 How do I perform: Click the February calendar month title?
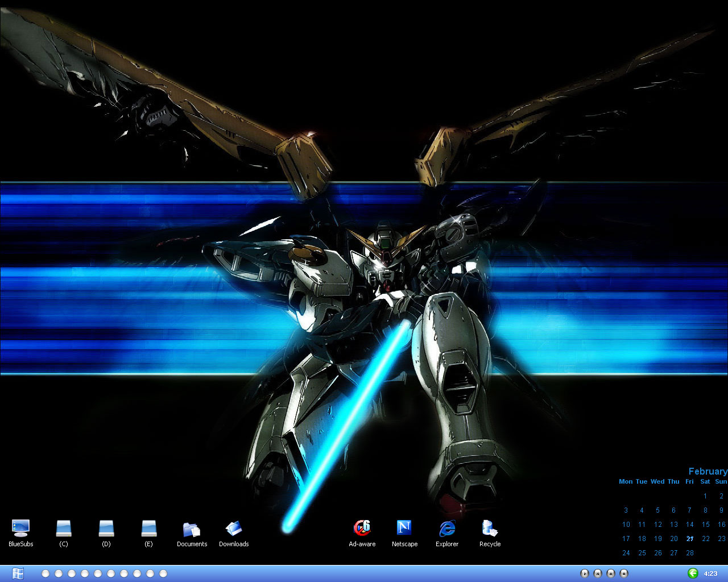708,471
